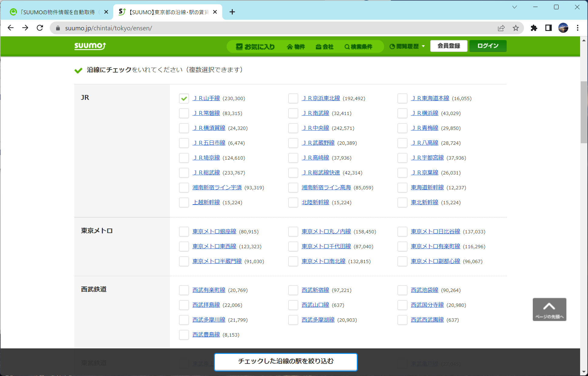Toggle the browser side panel icon
Viewport: 588px width, 376px height.
(549, 28)
